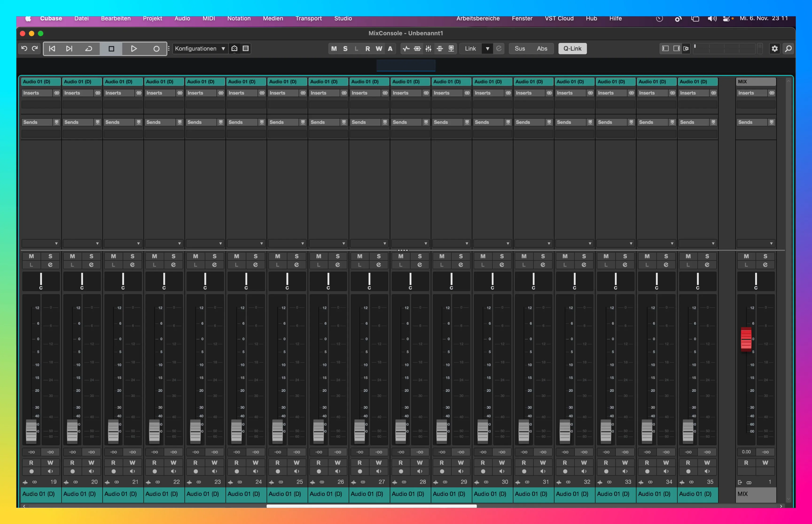The image size is (812, 524).
Task: Click the Record icon in the transport
Action: (x=156, y=48)
